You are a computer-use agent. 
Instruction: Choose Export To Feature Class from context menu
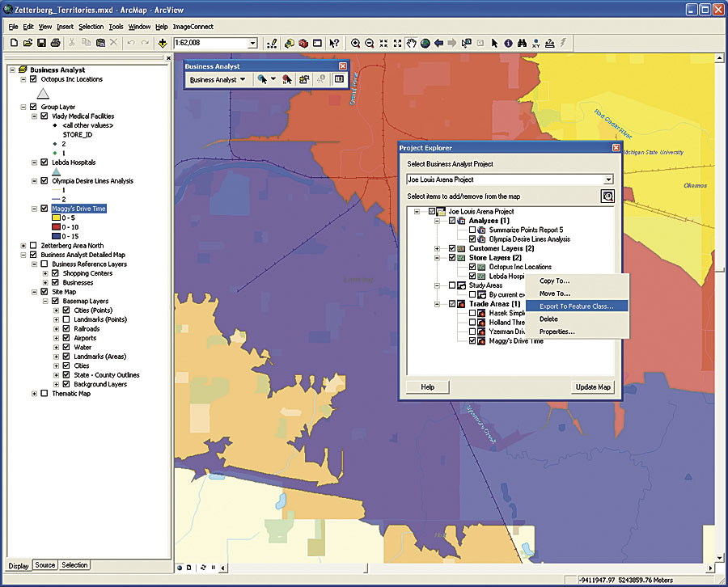(577, 306)
